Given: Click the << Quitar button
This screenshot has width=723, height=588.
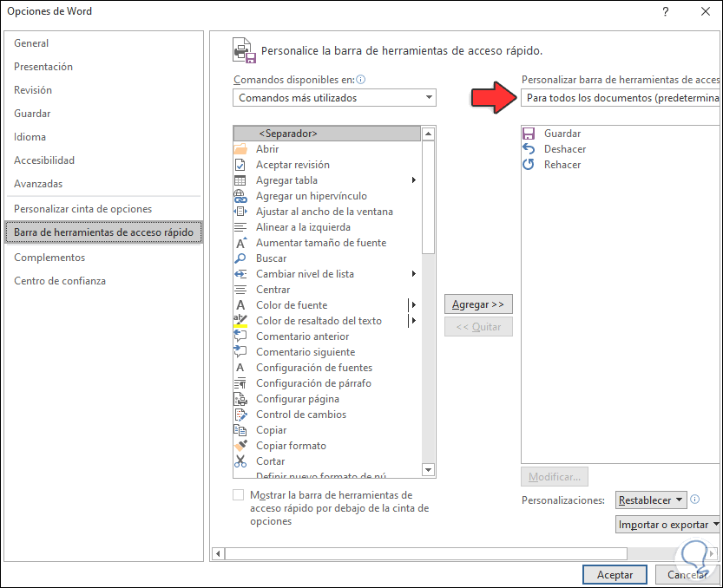Looking at the screenshot, I should [478, 327].
